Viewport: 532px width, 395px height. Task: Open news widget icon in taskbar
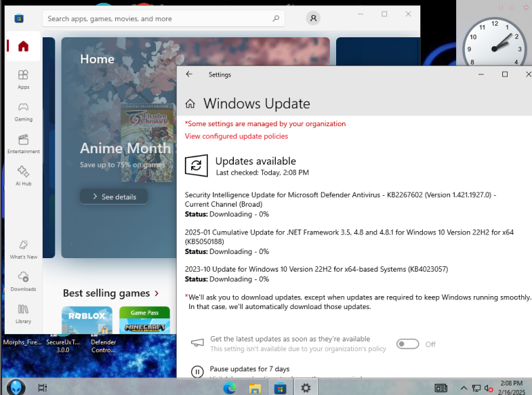[x=441, y=388]
